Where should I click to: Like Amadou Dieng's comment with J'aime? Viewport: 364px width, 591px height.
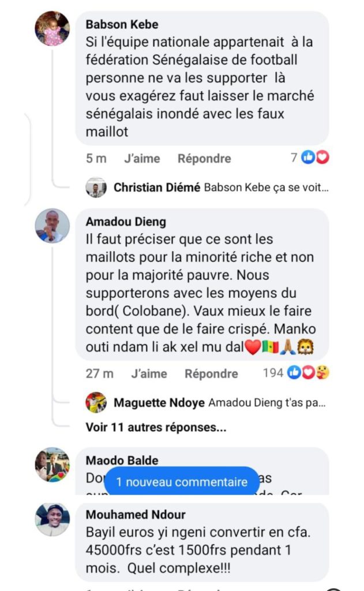pyautogui.click(x=149, y=373)
